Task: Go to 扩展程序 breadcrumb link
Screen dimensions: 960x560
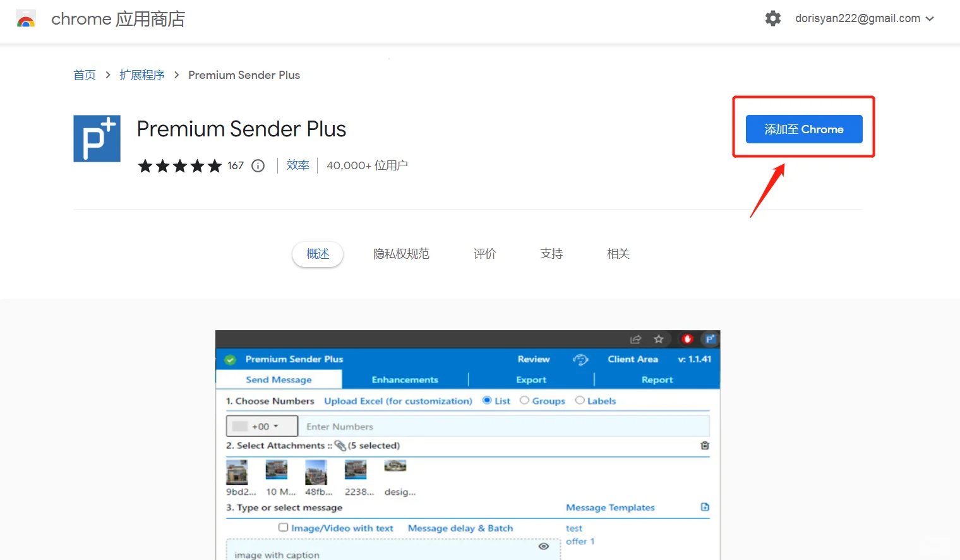Action: [x=142, y=75]
